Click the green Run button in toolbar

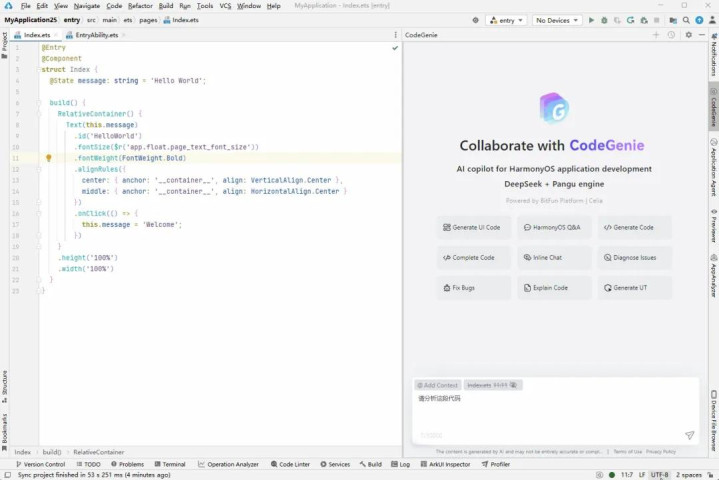click(591, 20)
